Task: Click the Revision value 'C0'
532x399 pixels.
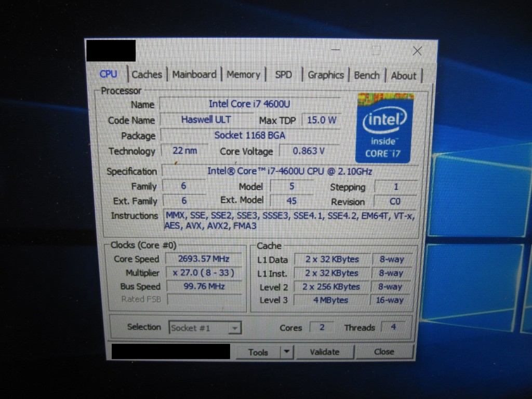Action: 395,201
